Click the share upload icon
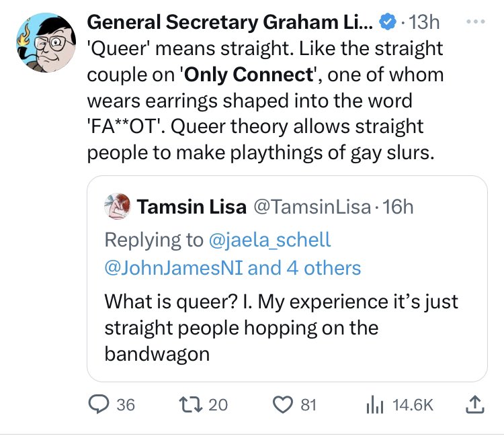 pyautogui.click(x=475, y=404)
